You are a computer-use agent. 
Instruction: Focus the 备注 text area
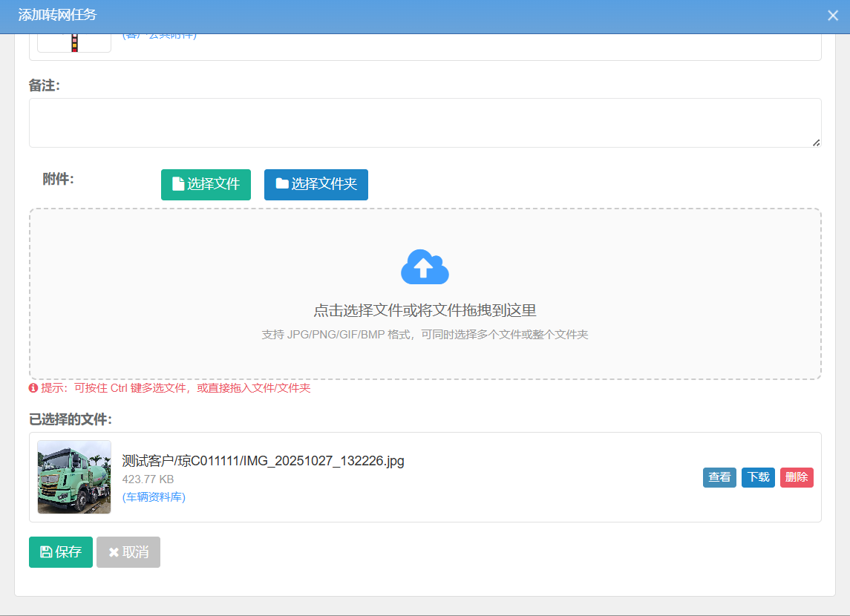[x=425, y=122]
